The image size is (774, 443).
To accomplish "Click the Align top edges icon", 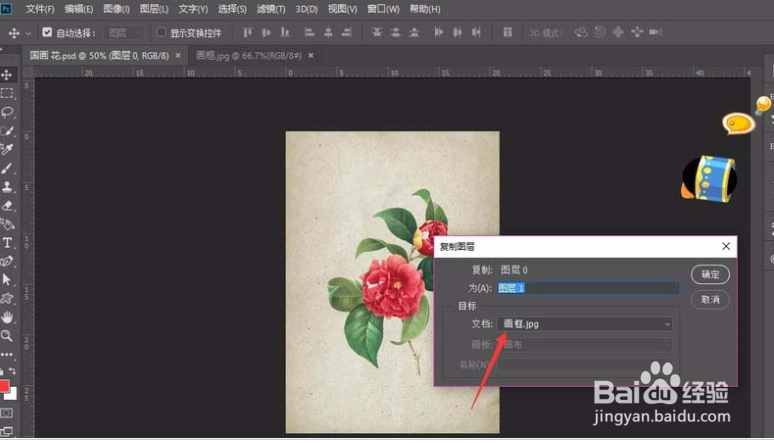I will point(247,33).
